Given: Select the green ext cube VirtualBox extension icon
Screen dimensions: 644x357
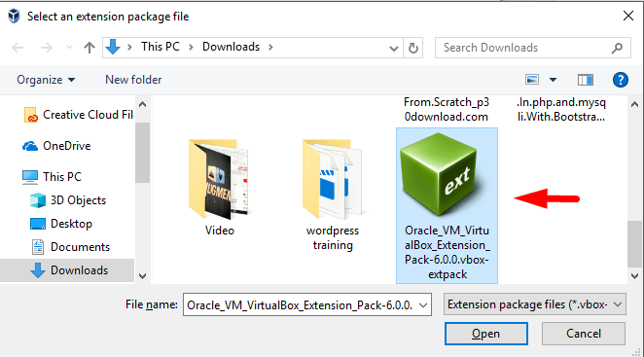Looking at the screenshot, I should click(440, 174).
